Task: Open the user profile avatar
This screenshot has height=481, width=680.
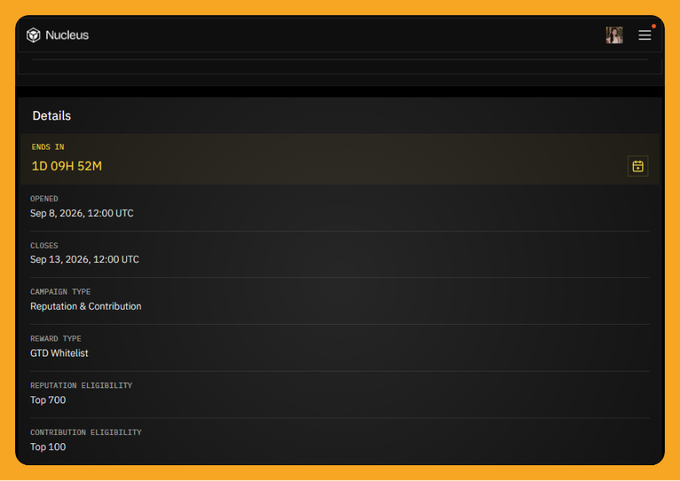Action: point(614,35)
